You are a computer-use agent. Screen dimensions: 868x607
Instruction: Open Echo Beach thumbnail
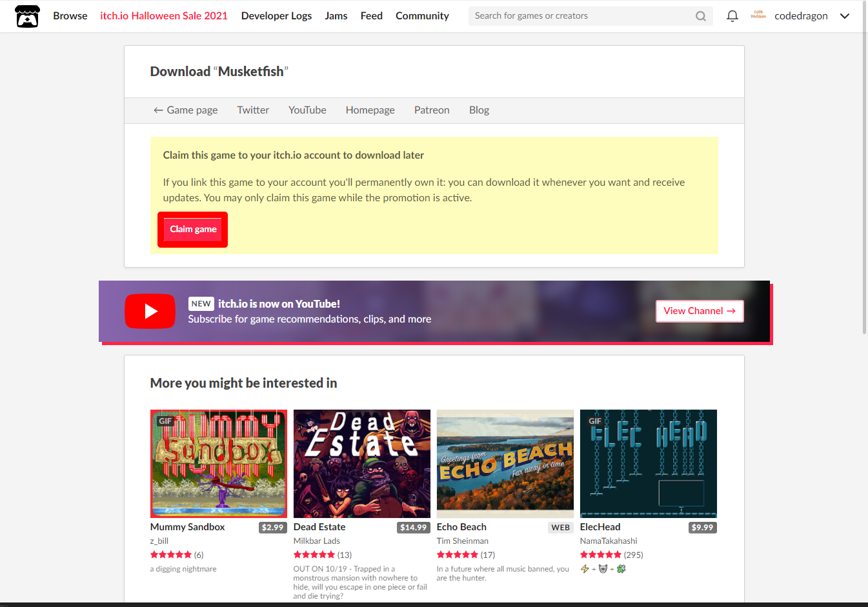[505, 464]
